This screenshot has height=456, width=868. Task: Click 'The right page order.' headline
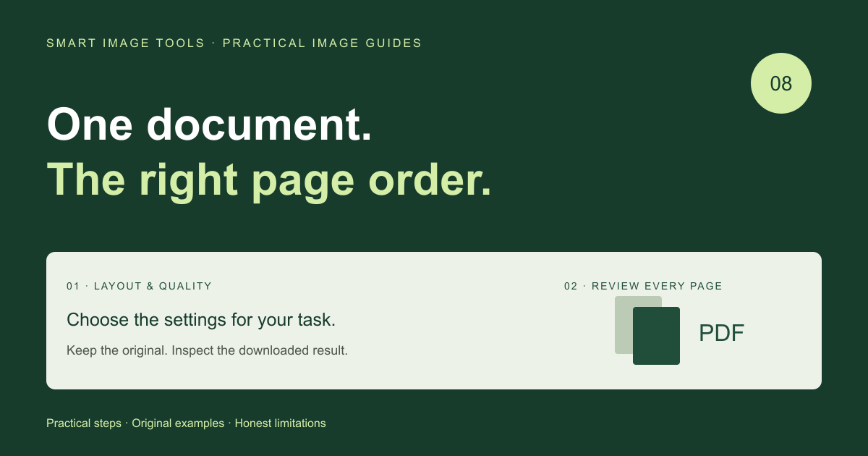click(269, 180)
